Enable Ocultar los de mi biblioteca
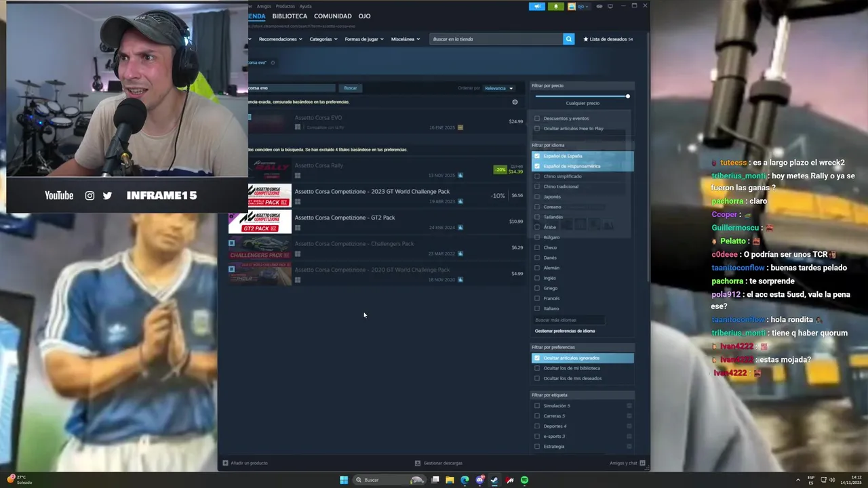The height and width of the screenshot is (488, 868). click(537, 368)
